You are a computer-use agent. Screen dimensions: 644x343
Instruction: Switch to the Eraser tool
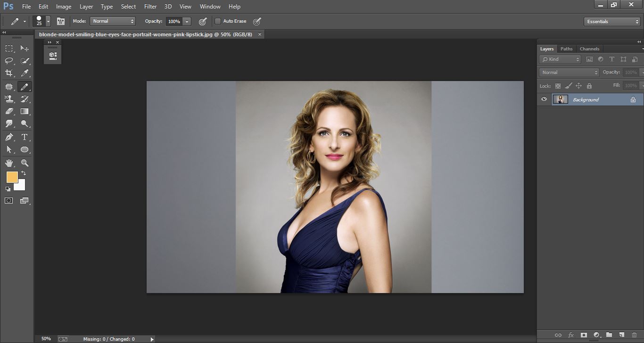point(9,111)
